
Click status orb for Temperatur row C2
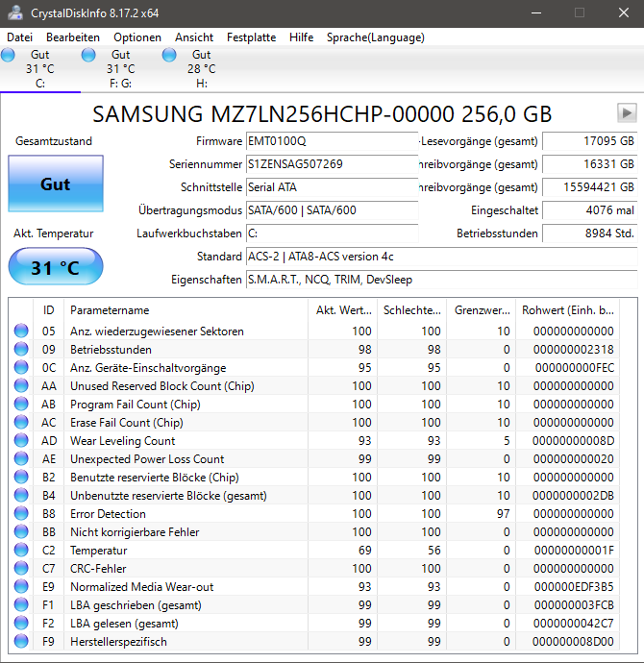coord(21,551)
